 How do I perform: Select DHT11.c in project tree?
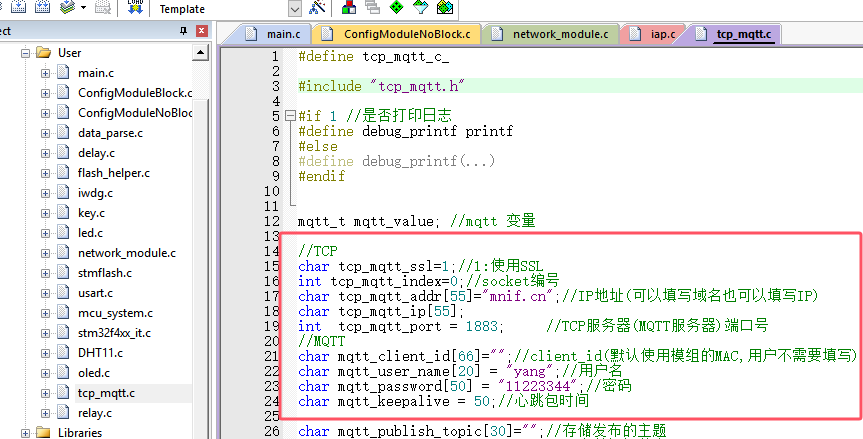tap(100, 353)
